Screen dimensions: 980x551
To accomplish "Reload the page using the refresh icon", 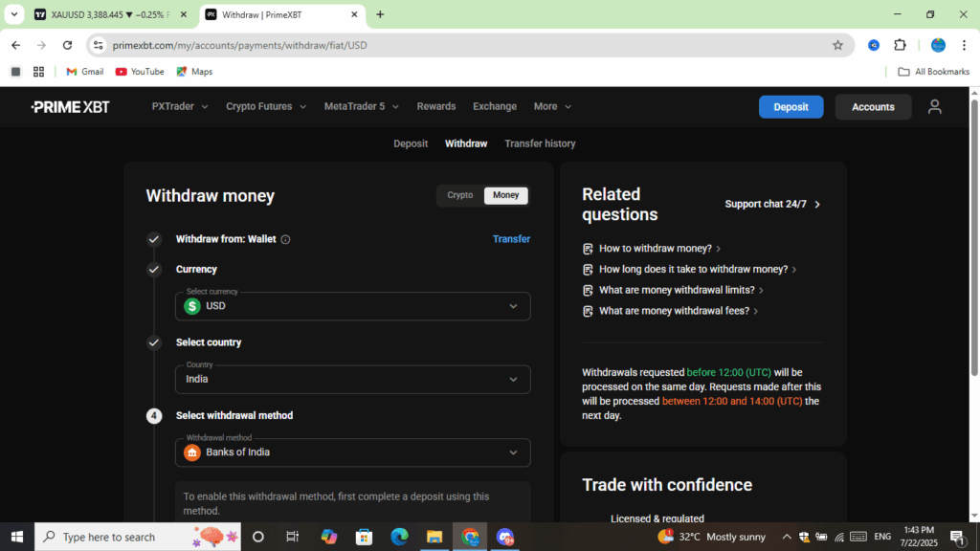I will [x=67, y=45].
